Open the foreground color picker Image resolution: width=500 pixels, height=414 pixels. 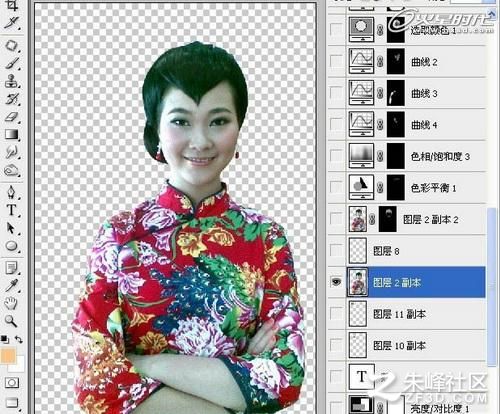7,355
